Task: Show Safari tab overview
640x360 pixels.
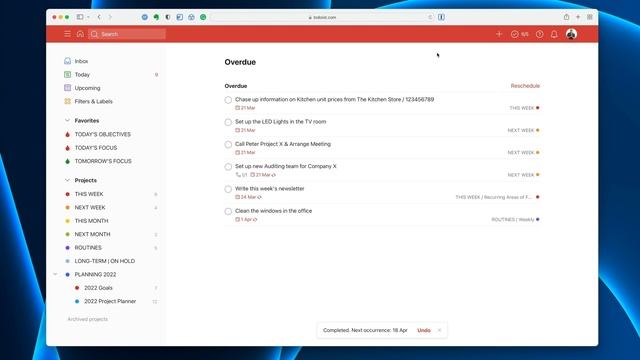Action: (590, 17)
